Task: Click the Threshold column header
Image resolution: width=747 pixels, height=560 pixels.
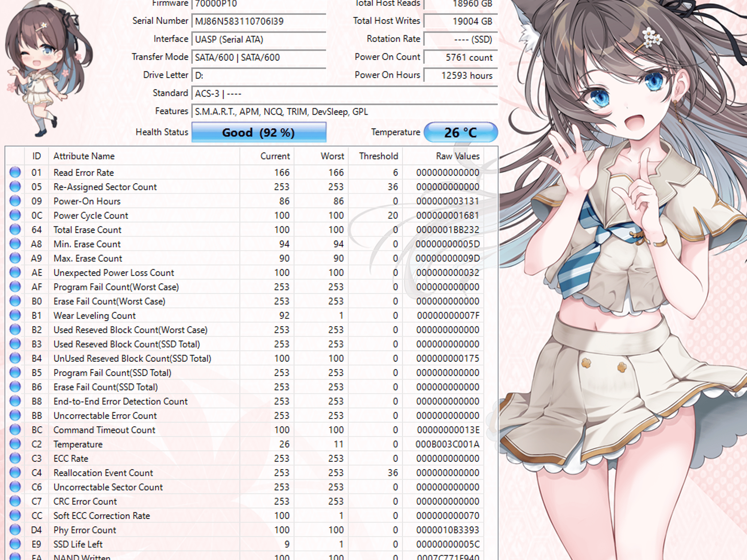Action: coord(375,156)
